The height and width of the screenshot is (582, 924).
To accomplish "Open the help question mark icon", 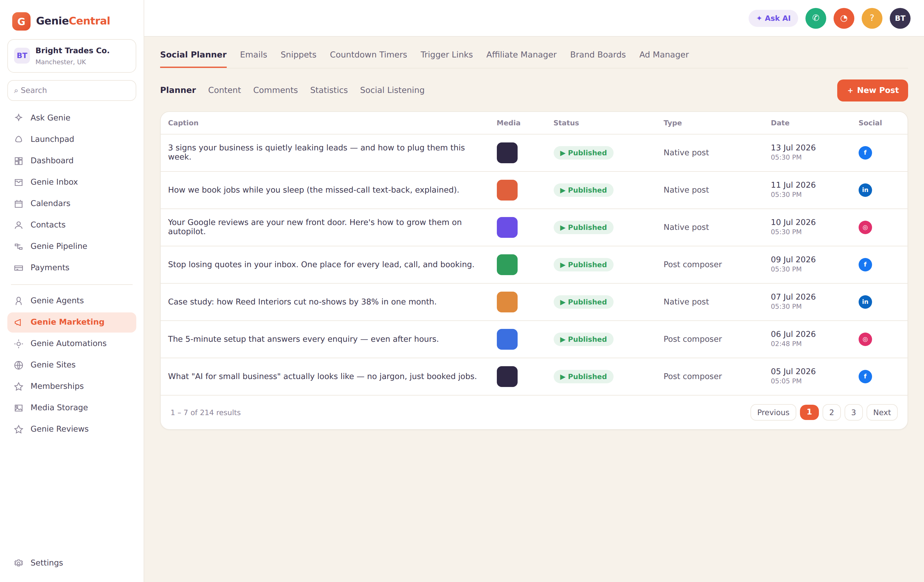I will coord(872,18).
